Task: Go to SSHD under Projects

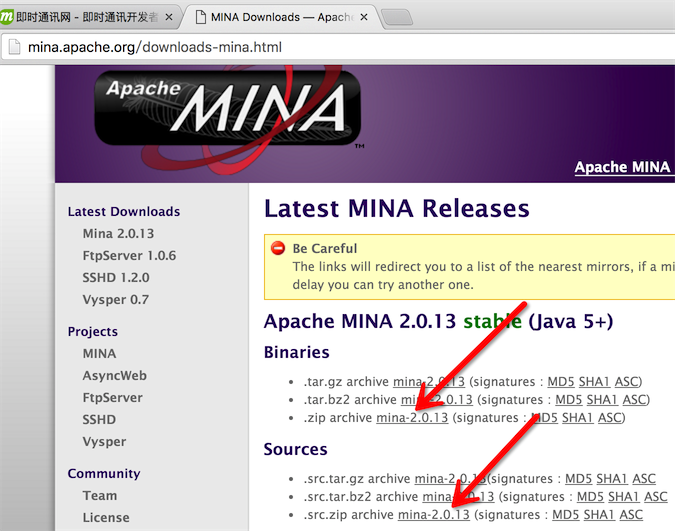Action: [x=99, y=419]
